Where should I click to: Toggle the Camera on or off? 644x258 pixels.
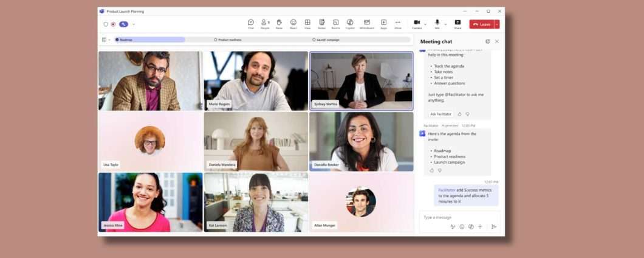[x=416, y=24]
